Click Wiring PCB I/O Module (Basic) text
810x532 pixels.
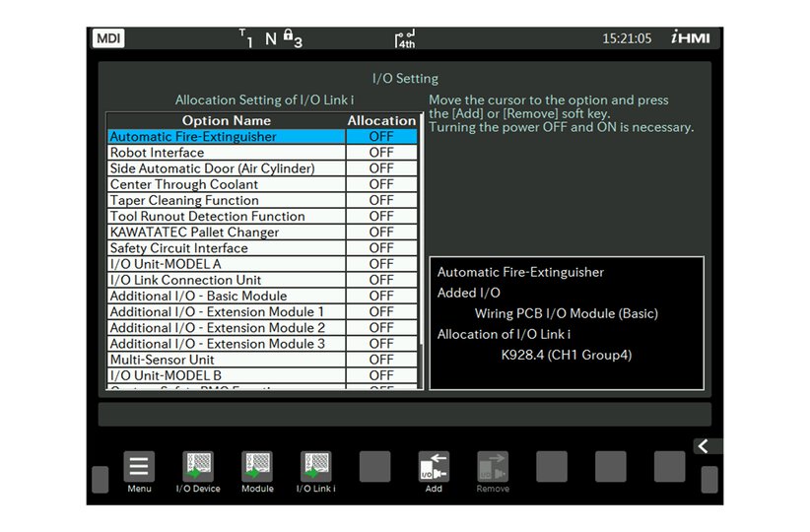pyautogui.click(x=567, y=313)
